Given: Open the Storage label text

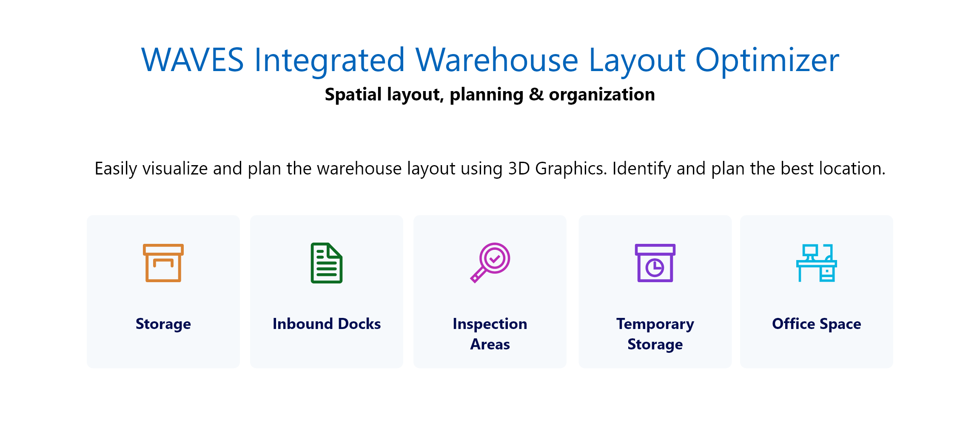Looking at the screenshot, I should (163, 324).
